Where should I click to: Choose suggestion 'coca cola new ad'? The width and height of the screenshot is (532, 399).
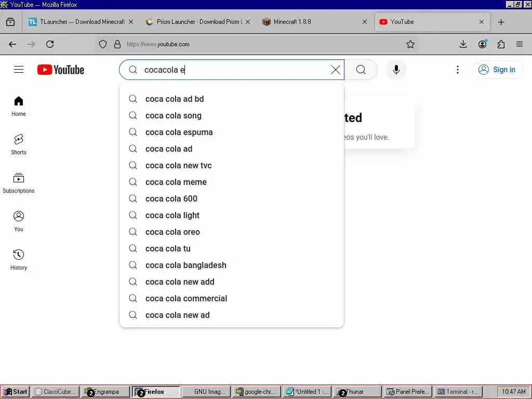[232, 315]
